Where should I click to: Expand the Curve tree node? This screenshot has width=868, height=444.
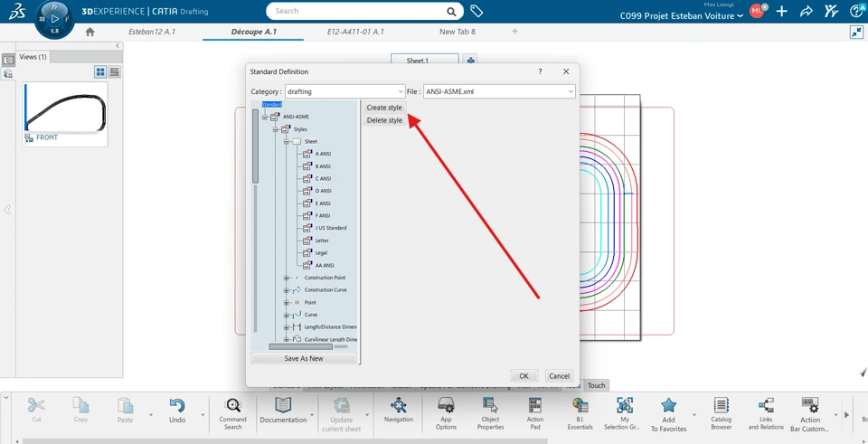[x=287, y=315]
